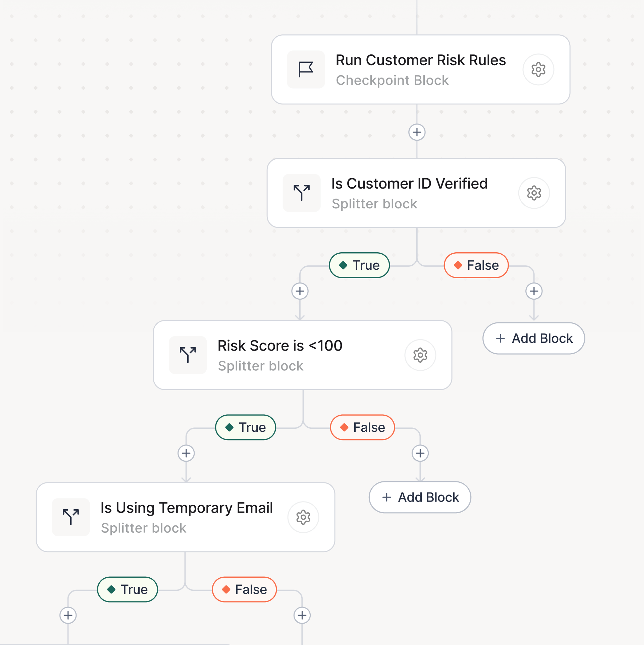Open settings gear for Is Using Temporary Email

[x=303, y=517]
